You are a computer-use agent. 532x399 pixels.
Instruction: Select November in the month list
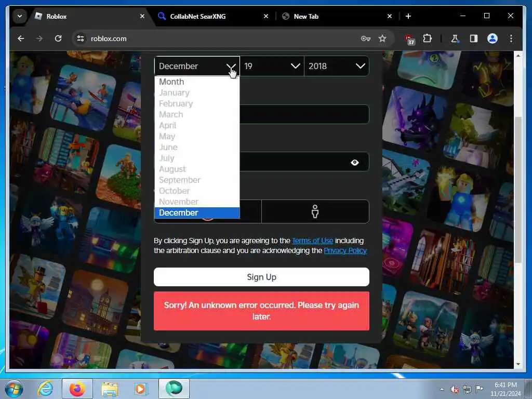point(197,202)
